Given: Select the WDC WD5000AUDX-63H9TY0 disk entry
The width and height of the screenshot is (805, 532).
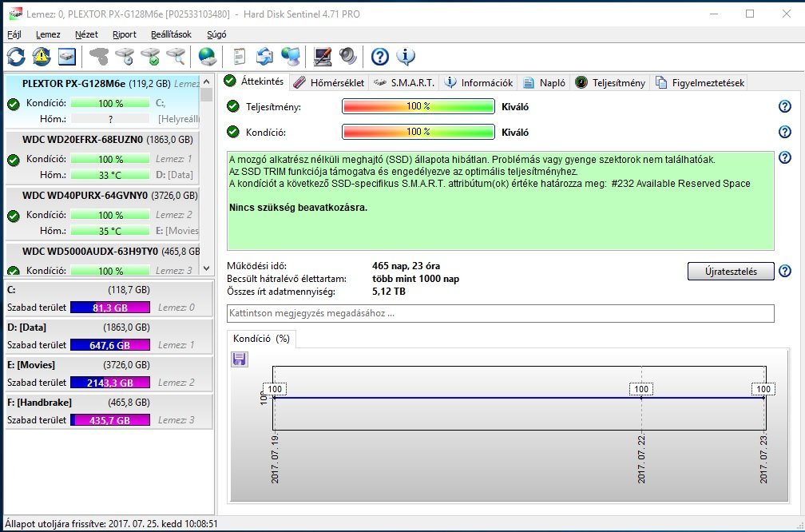Looking at the screenshot, I should 102,259.
